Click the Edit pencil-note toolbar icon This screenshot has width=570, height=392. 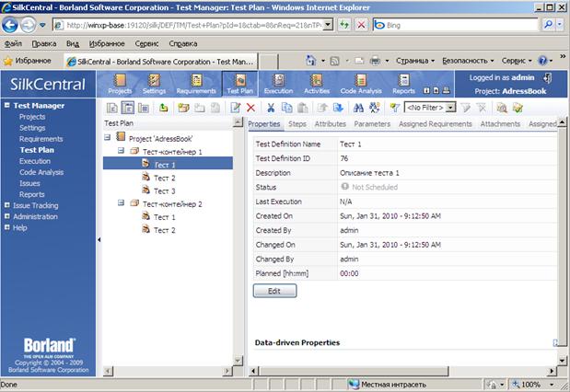(235, 108)
